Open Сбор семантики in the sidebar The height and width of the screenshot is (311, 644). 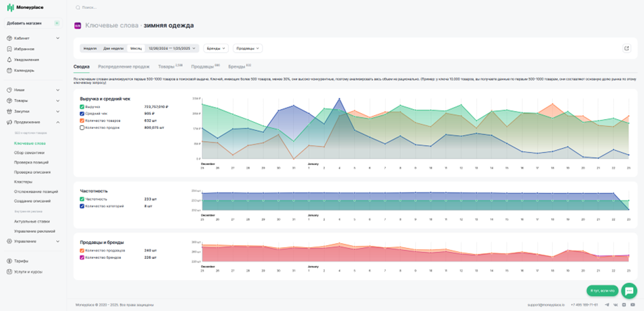coord(29,153)
